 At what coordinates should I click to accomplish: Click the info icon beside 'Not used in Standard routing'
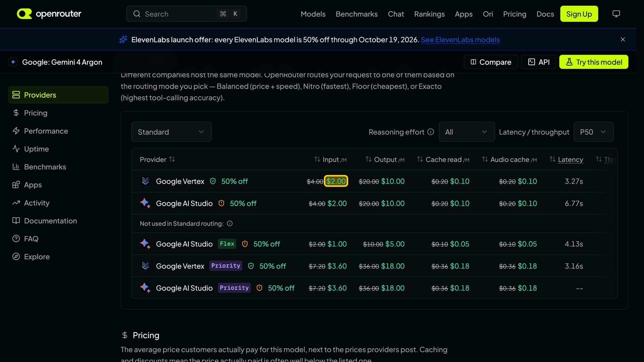click(230, 224)
